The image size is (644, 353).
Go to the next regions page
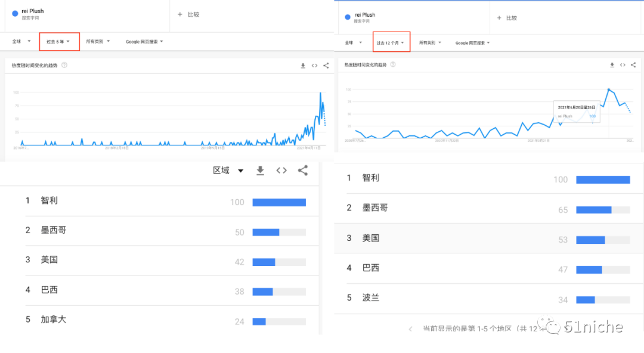561,329
